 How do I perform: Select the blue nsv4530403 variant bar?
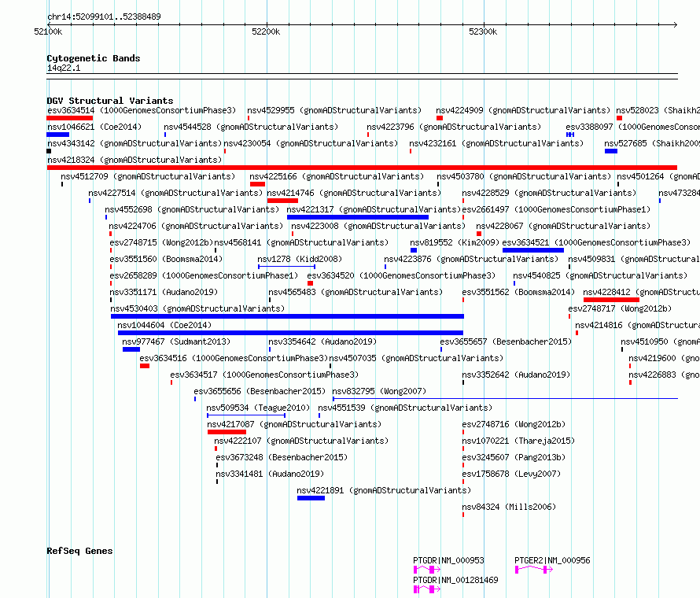click(288, 316)
